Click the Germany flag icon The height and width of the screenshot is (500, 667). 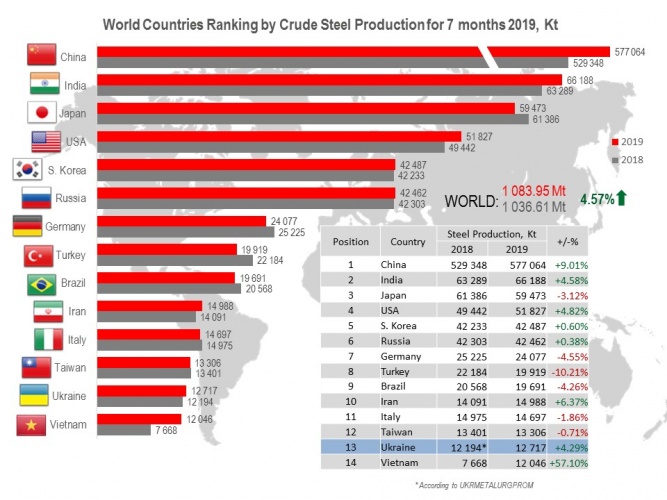[x=27, y=226]
